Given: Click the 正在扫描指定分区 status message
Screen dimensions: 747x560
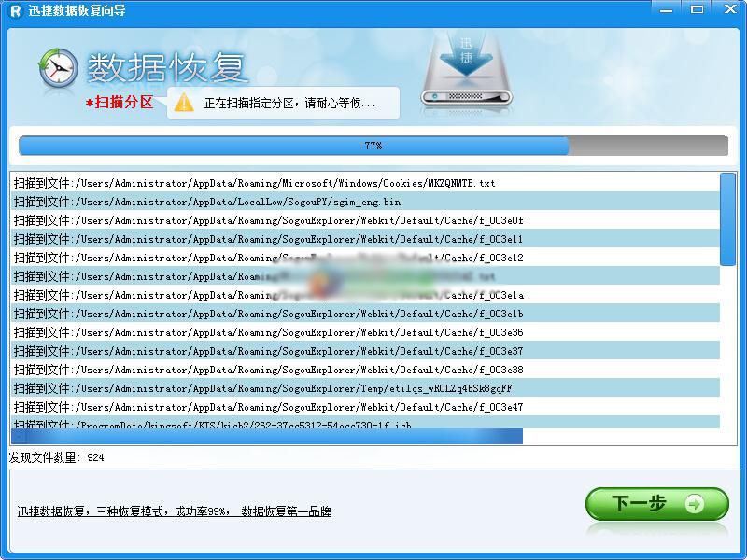Looking at the screenshot, I should pos(289,103).
